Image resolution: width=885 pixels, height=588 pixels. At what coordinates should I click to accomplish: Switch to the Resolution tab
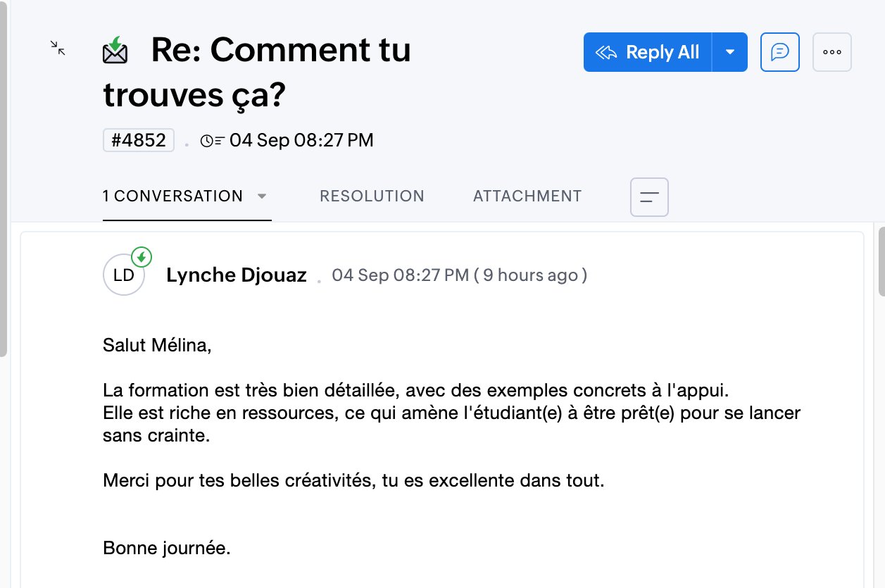tap(372, 196)
